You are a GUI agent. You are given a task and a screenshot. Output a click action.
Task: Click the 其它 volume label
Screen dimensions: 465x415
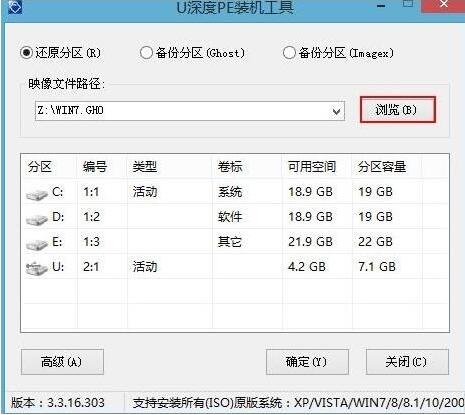click(x=230, y=242)
